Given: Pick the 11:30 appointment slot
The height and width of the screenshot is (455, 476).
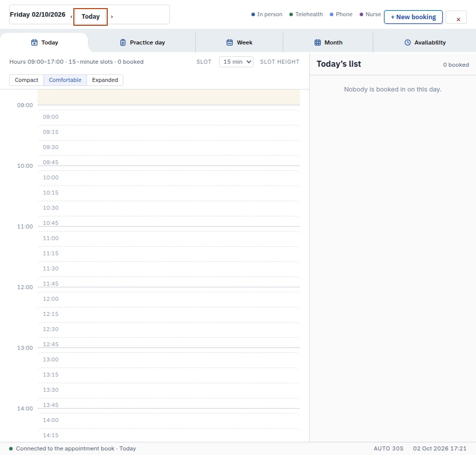Looking at the screenshot, I should coord(169,269).
